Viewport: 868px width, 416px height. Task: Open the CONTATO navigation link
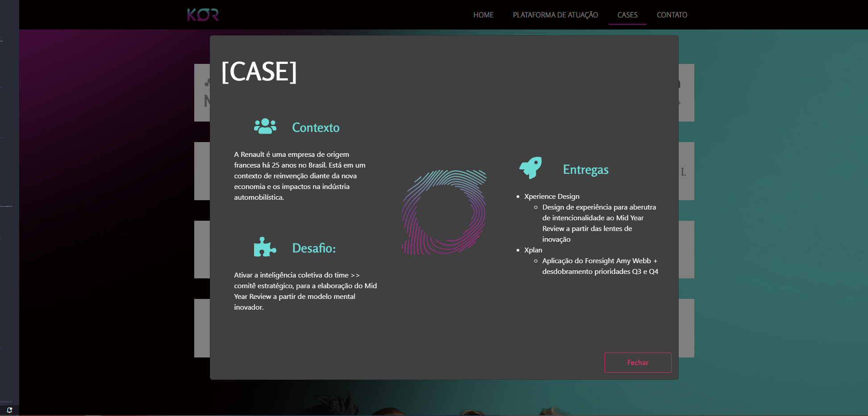(x=672, y=15)
